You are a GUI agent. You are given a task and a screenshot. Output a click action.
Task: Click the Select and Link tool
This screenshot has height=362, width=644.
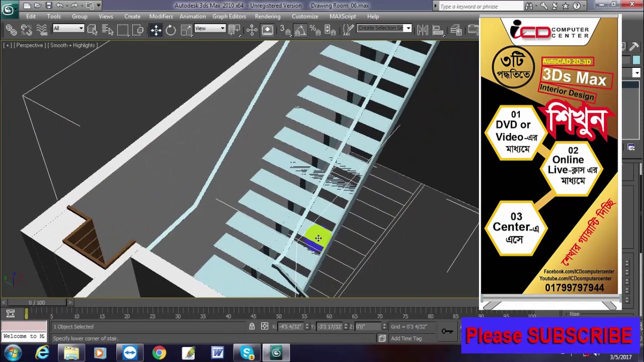click(11, 30)
